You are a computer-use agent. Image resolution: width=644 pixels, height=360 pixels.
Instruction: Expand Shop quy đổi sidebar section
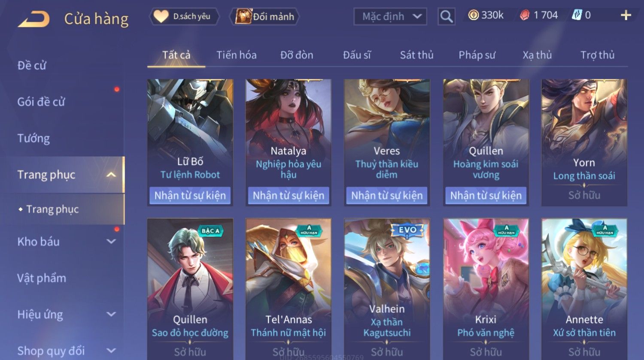[x=111, y=351]
